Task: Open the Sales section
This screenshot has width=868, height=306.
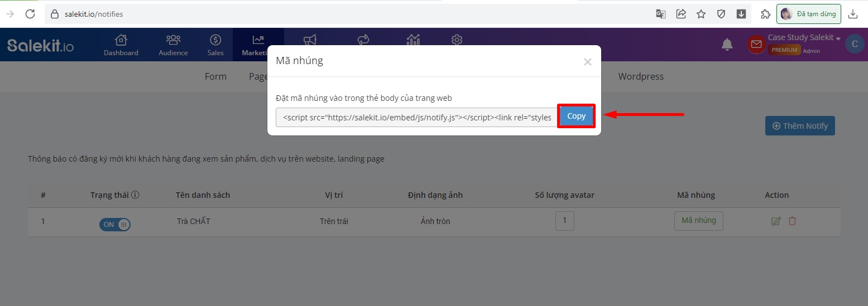Action: point(215,45)
